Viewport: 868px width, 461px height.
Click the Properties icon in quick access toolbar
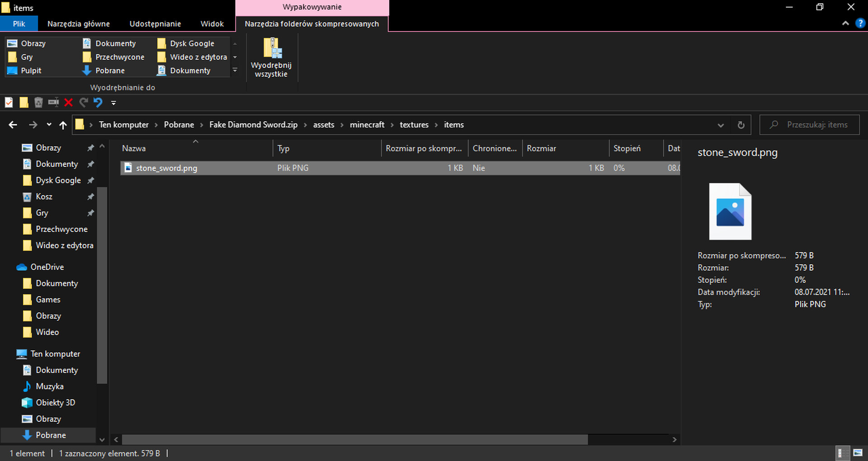(9, 103)
